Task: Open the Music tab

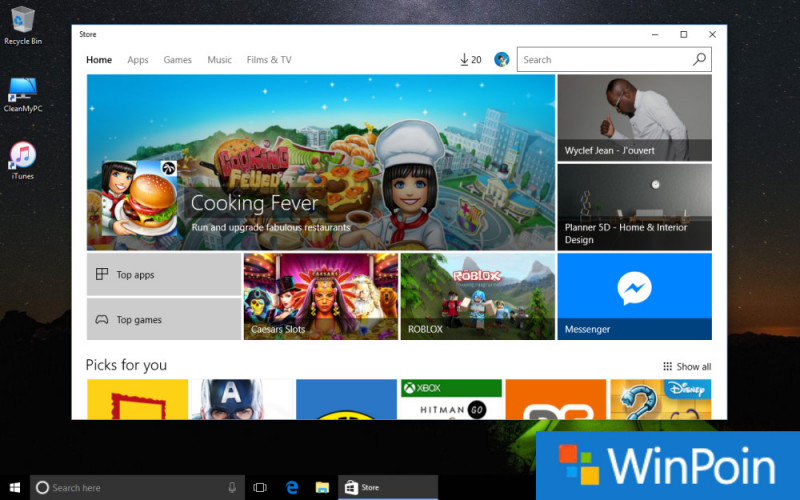Action: [219, 60]
